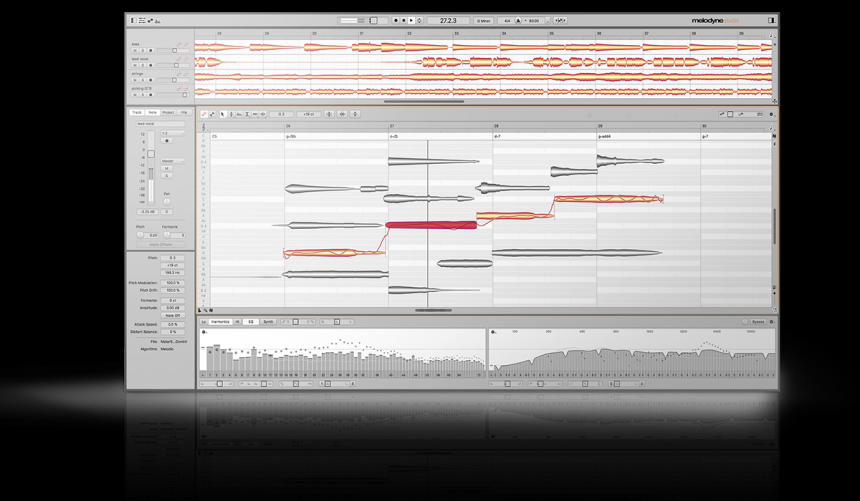Switch to the Note tab
860x501 pixels.
[x=152, y=112]
